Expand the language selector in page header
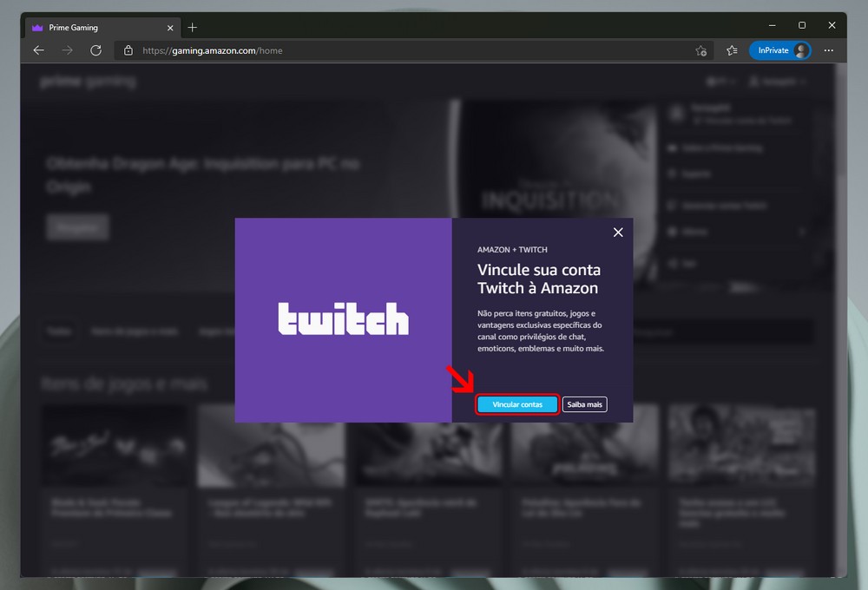The height and width of the screenshot is (590, 868). click(x=721, y=82)
